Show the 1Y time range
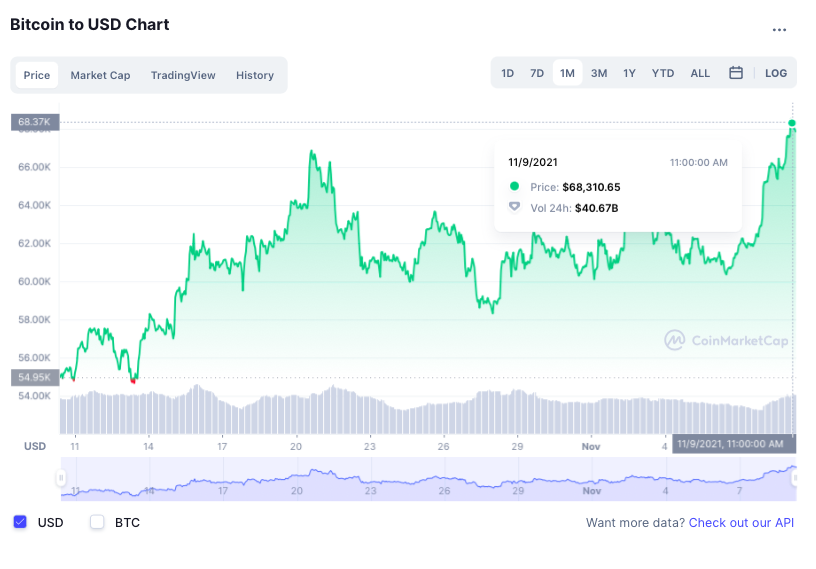Image resolution: width=816 pixels, height=569 pixels. coord(629,73)
